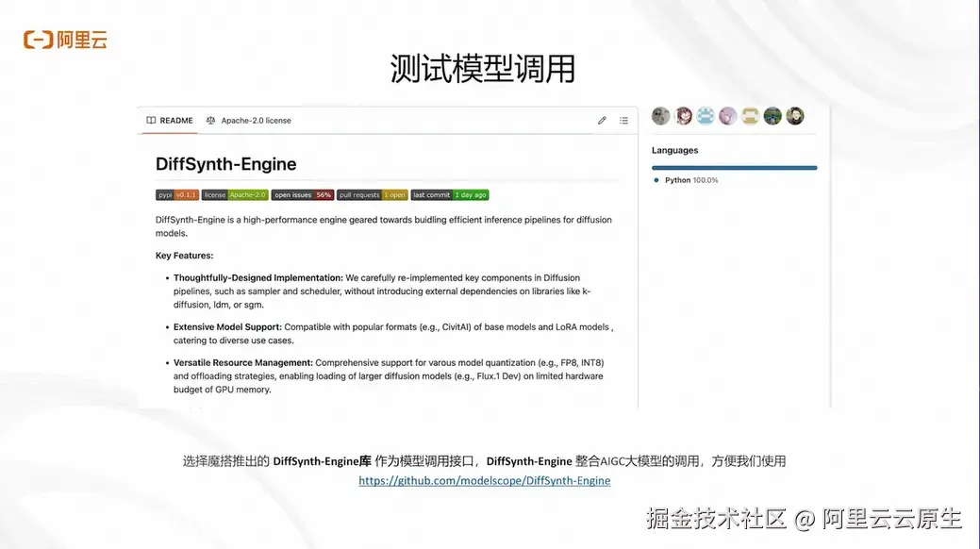Open the Apache-2.0 license tab

[x=257, y=120]
